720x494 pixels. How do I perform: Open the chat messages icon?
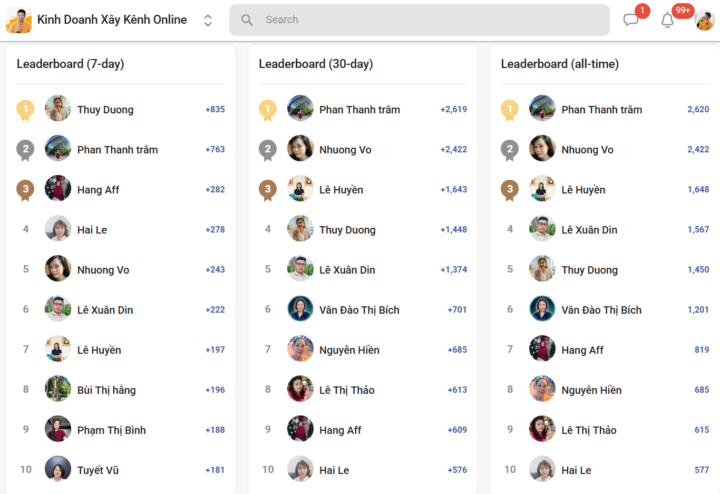[630, 20]
